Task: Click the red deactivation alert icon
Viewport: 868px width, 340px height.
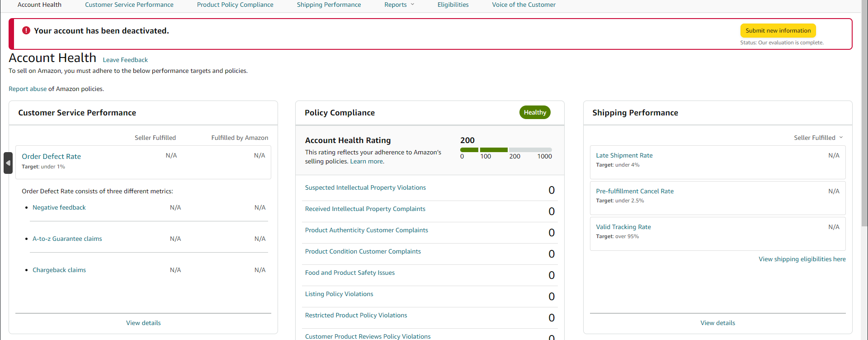Action: click(x=26, y=30)
